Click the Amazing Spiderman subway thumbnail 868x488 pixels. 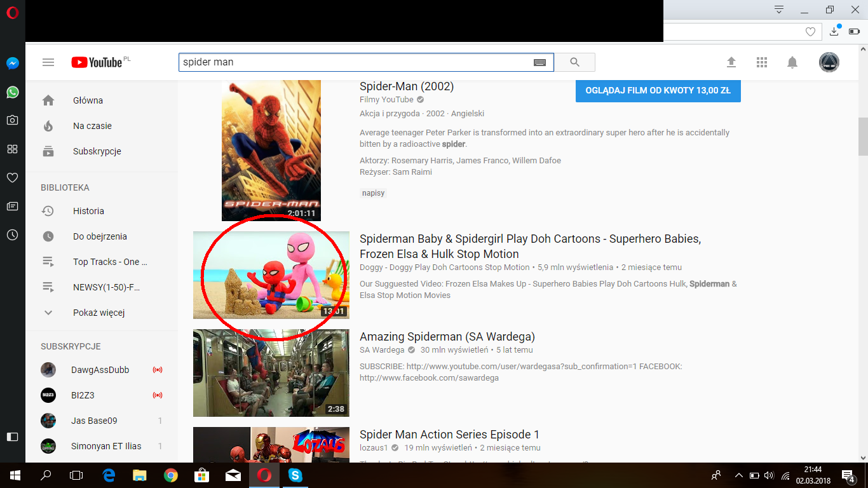tap(271, 373)
